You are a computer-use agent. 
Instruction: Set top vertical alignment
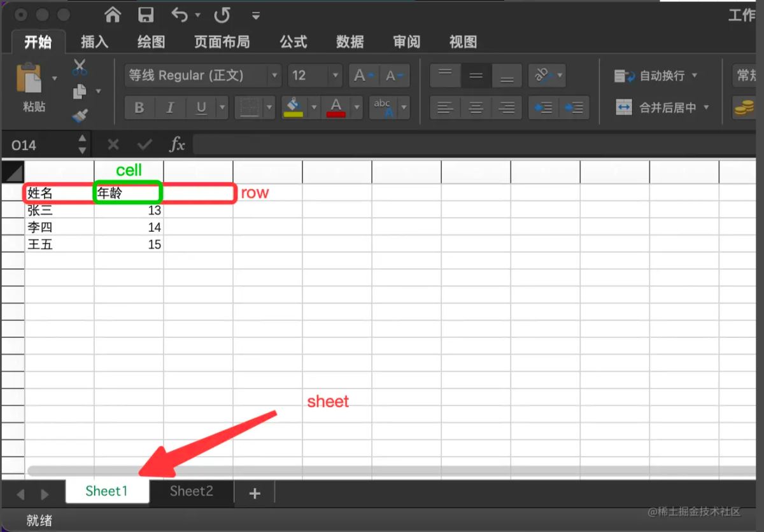[446, 76]
